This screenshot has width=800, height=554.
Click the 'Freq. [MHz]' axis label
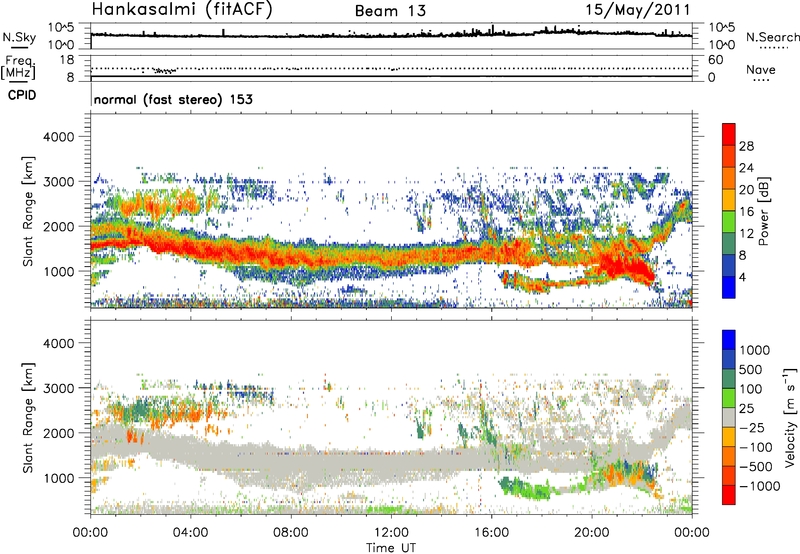point(19,68)
